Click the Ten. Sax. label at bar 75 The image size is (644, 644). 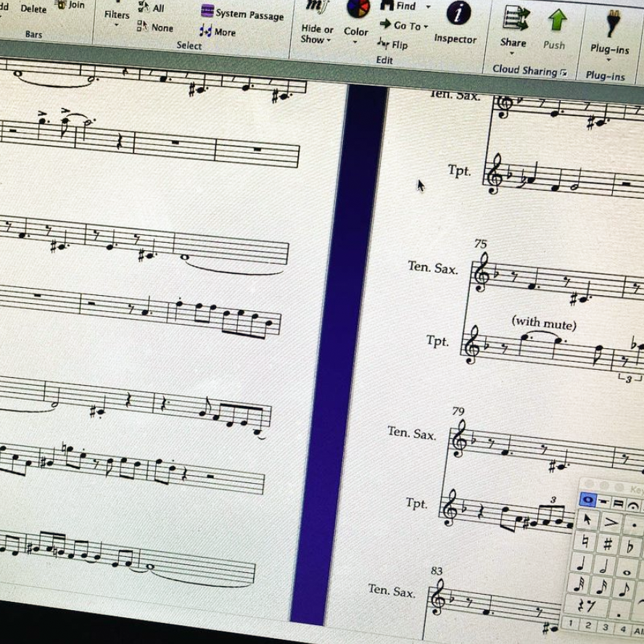432,268
